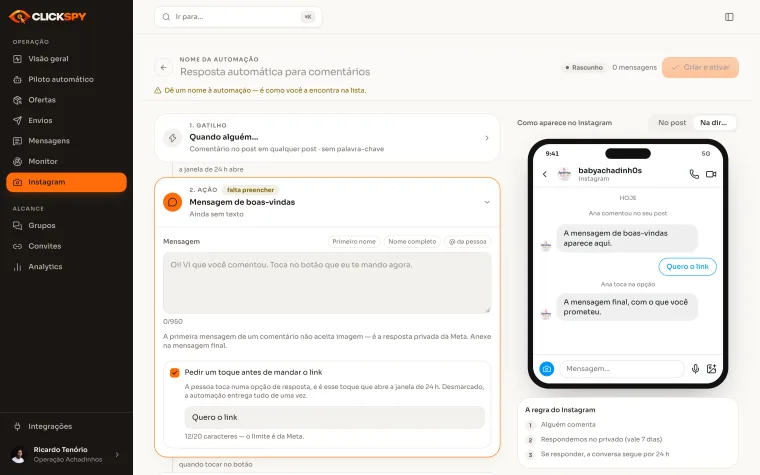Click the Analytics bar chart icon

coord(17,267)
